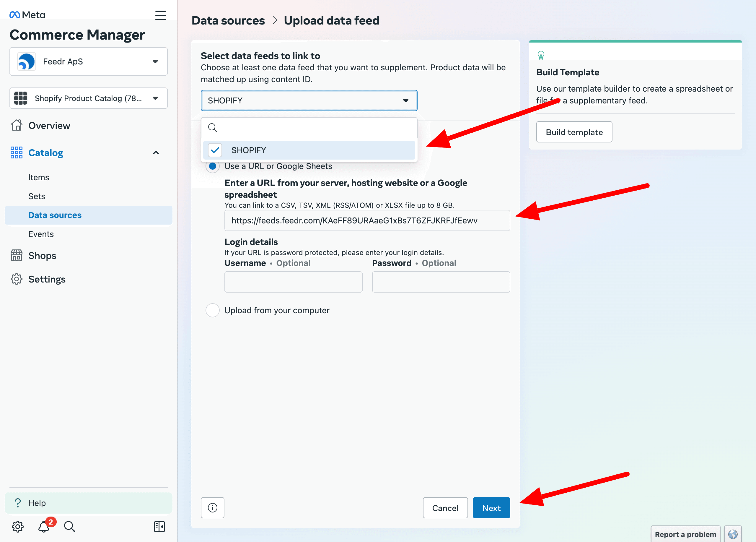The image size is (756, 542).
Task: Collapse the Catalog section chevron
Action: point(156,153)
